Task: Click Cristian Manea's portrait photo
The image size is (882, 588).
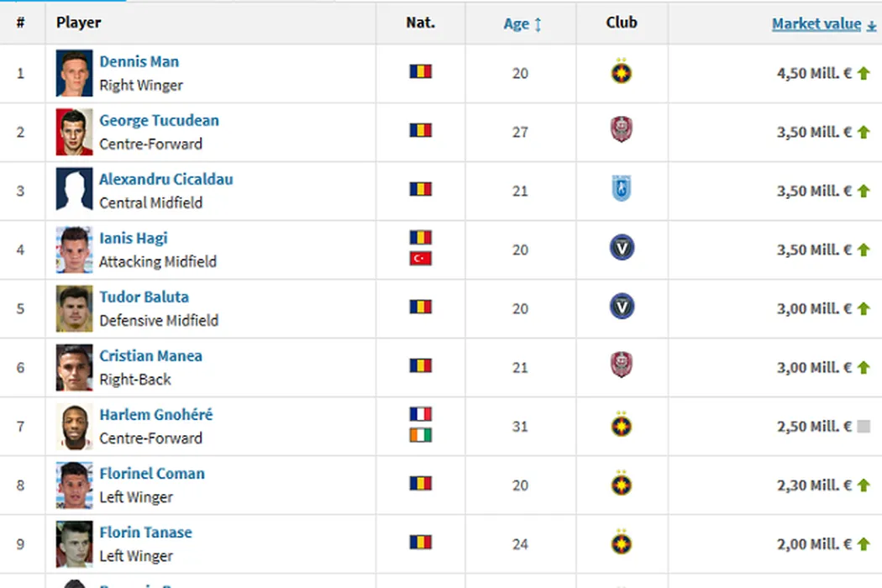Action: tap(74, 367)
